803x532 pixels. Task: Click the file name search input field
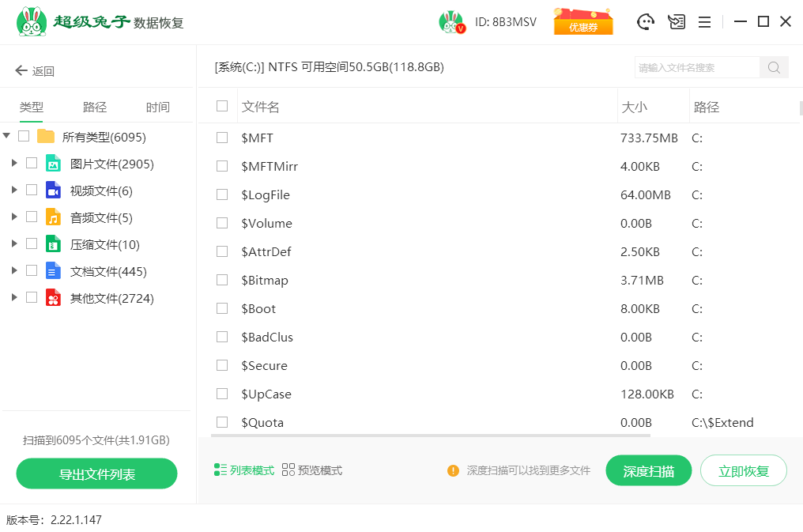point(697,67)
